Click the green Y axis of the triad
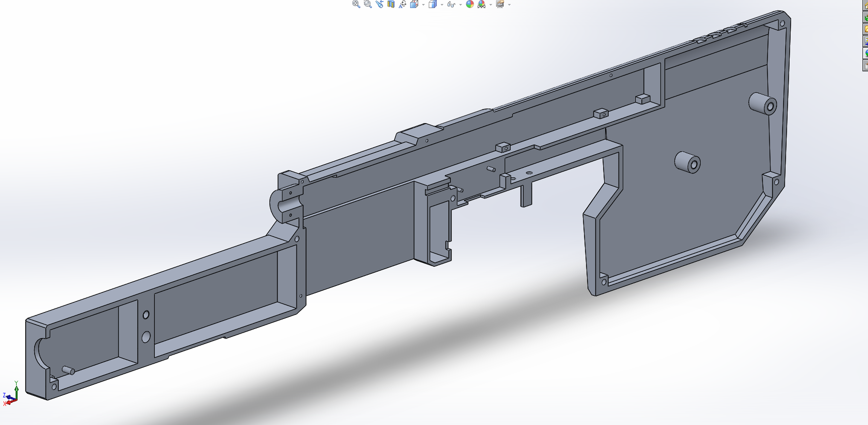 17,392
